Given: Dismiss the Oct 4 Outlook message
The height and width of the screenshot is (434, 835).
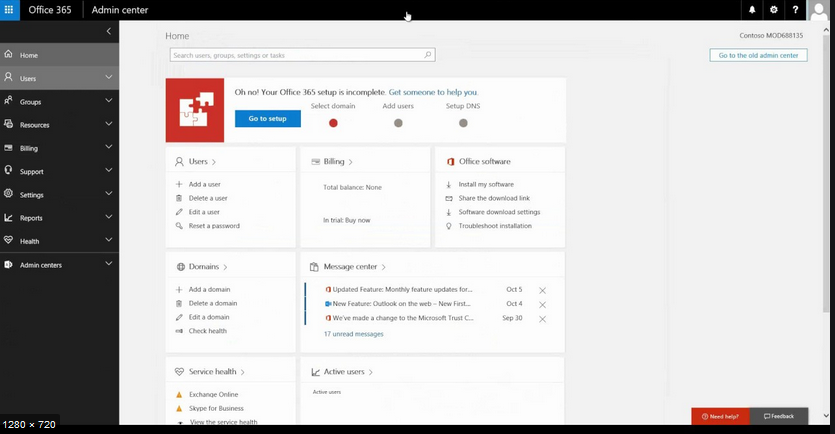Looking at the screenshot, I should pos(542,305).
